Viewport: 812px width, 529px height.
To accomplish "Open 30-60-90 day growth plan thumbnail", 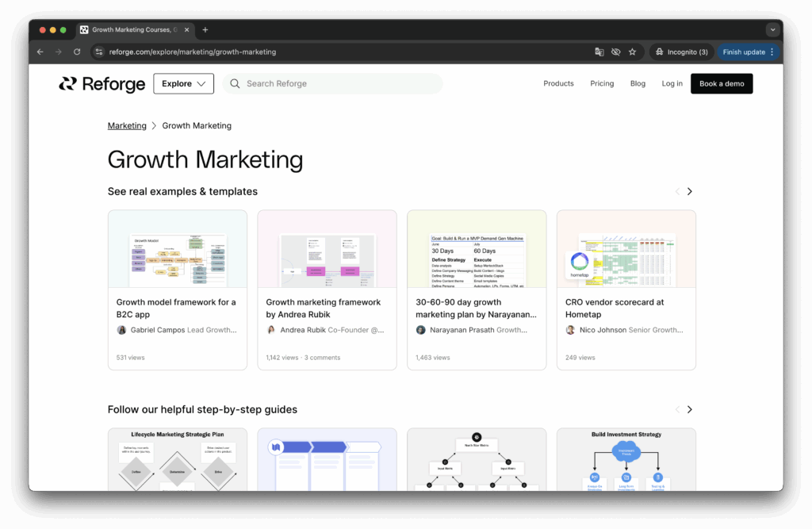I will click(477, 249).
